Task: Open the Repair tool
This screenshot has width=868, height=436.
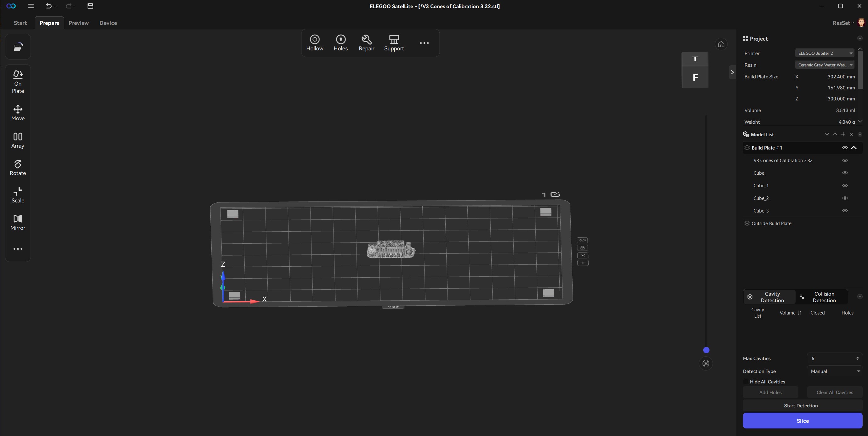Action: point(367,43)
